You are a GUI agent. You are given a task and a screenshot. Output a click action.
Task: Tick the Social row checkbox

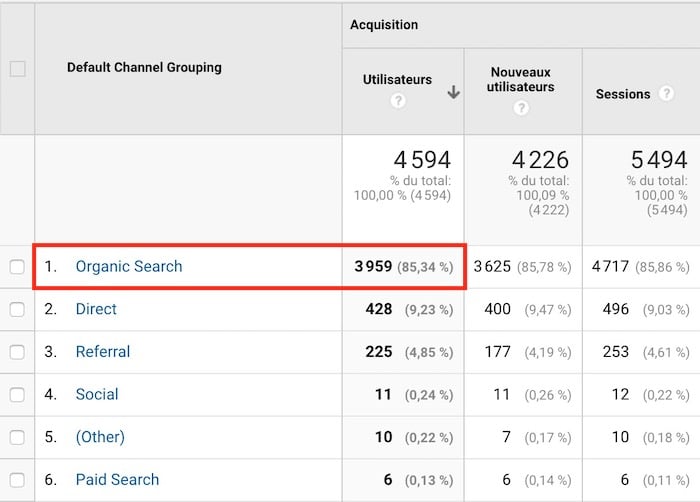[17, 395]
